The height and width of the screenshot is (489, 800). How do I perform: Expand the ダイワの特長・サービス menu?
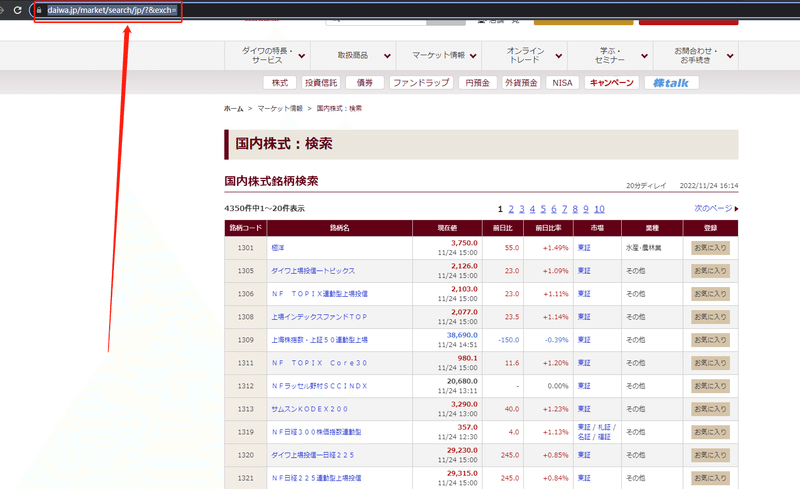(x=267, y=55)
